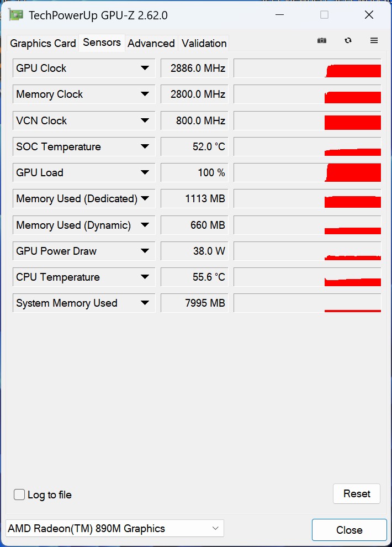Image resolution: width=392 pixels, height=547 pixels.
Task: Click the VCN Clock history graph
Action: point(308,121)
